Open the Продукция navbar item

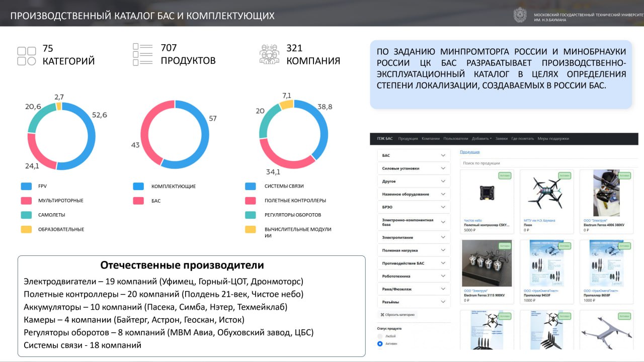point(408,139)
